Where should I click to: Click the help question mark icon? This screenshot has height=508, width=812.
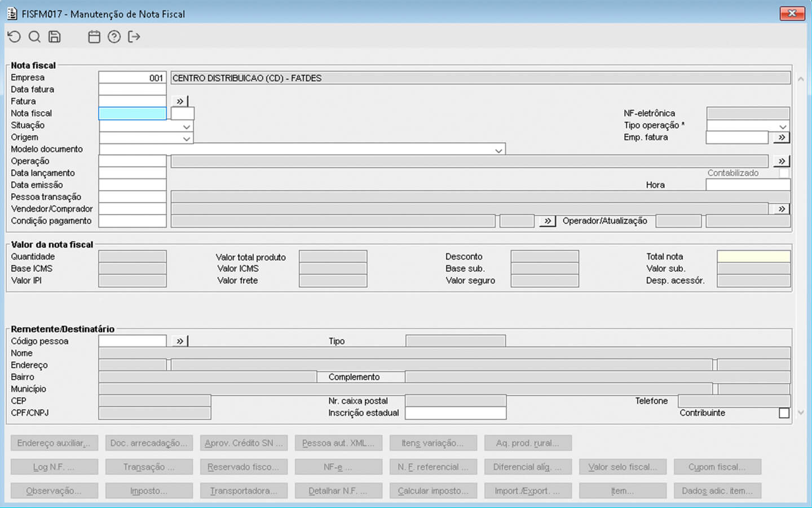[114, 37]
